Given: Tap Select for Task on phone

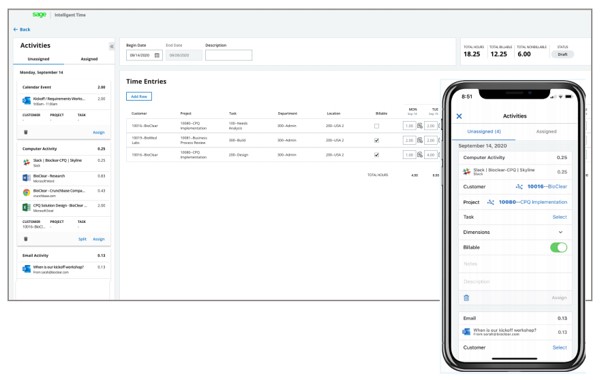Looking at the screenshot, I should tap(559, 217).
